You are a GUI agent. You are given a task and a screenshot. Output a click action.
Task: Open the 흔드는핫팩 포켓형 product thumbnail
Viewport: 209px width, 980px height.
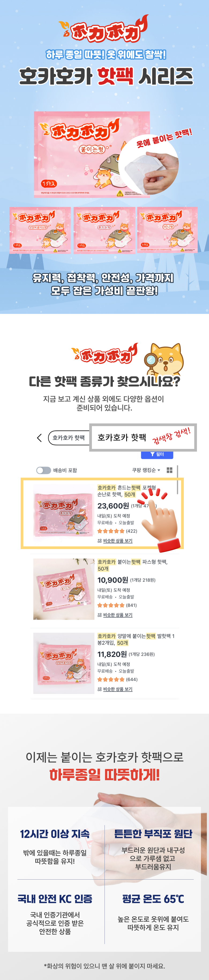point(64,513)
